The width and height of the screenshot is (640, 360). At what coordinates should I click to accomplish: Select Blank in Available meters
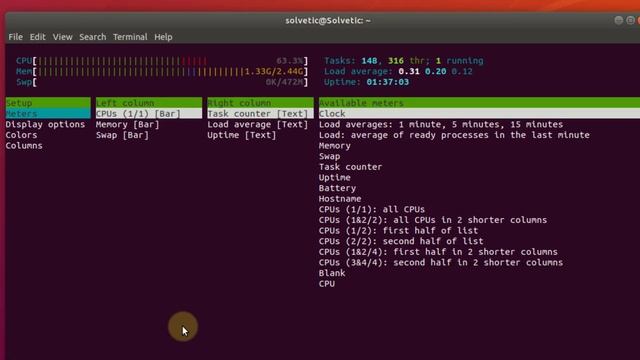[x=332, y=273]
